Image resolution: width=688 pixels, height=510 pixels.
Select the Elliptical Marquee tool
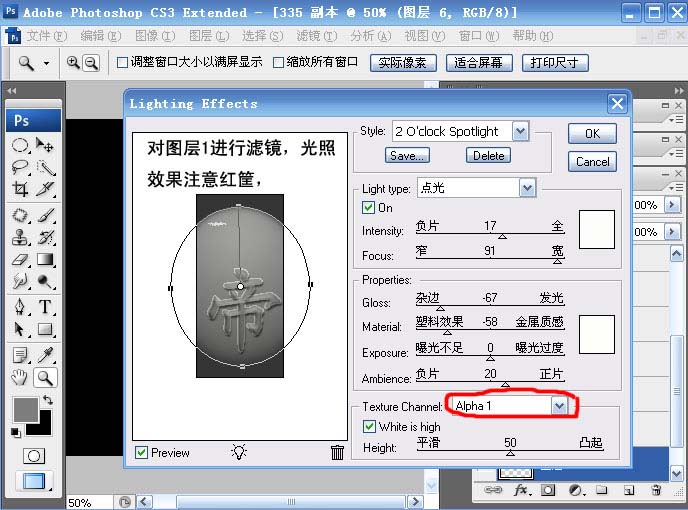click(x=20, y=145)
